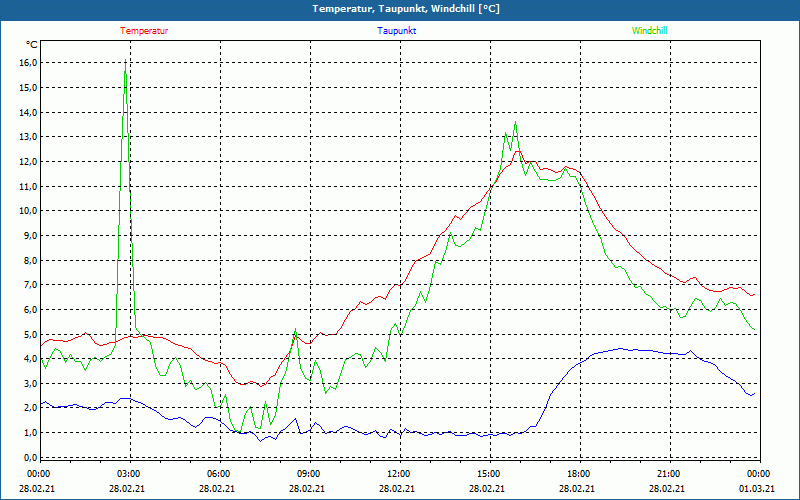Select the red "Temperatur" legend label
Viewport: 800px width, 500px height.
pos(144,31)
